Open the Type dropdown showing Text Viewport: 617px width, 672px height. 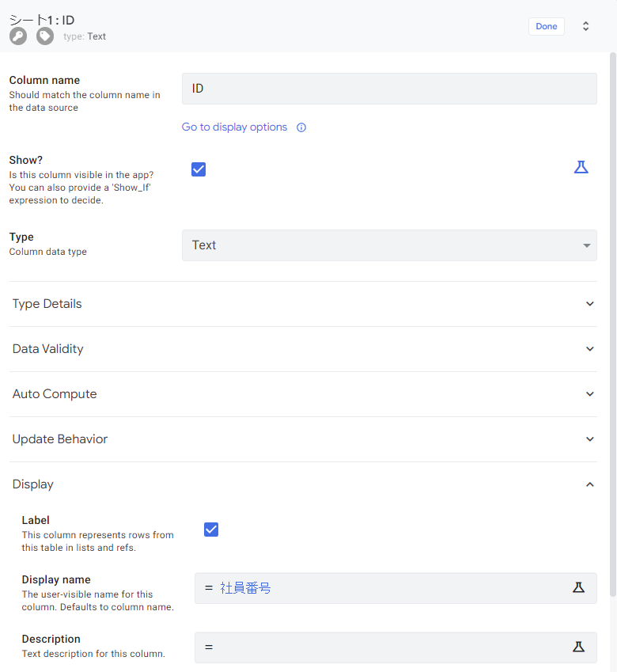[389, 245]
